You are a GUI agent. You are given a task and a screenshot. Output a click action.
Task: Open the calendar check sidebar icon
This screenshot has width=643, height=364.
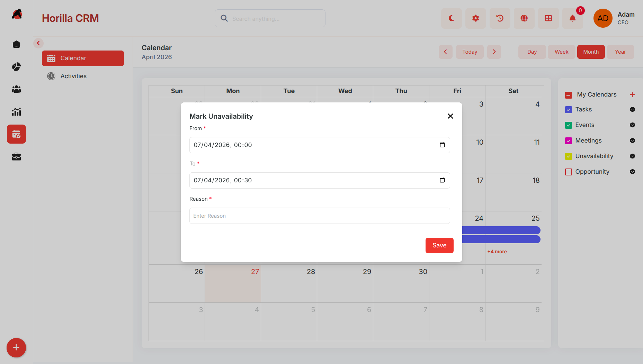coord(16,134)
